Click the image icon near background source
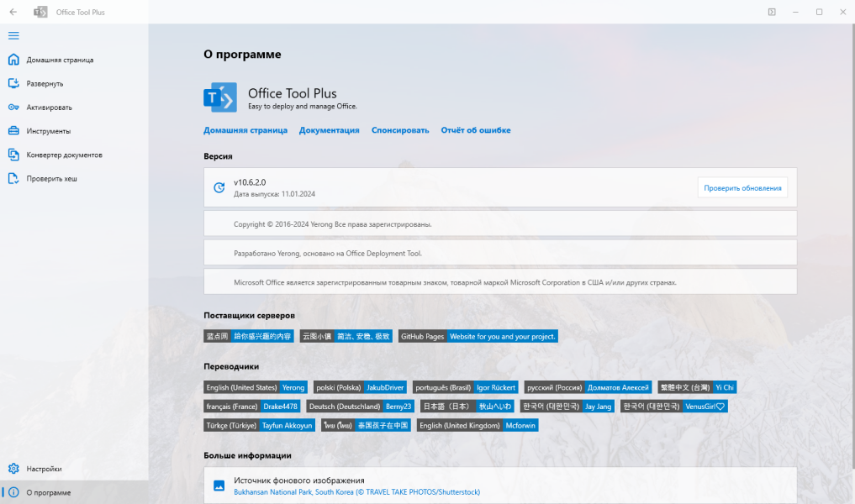The height and width of the screenshot is (504, 855). [x=219, y=486]
